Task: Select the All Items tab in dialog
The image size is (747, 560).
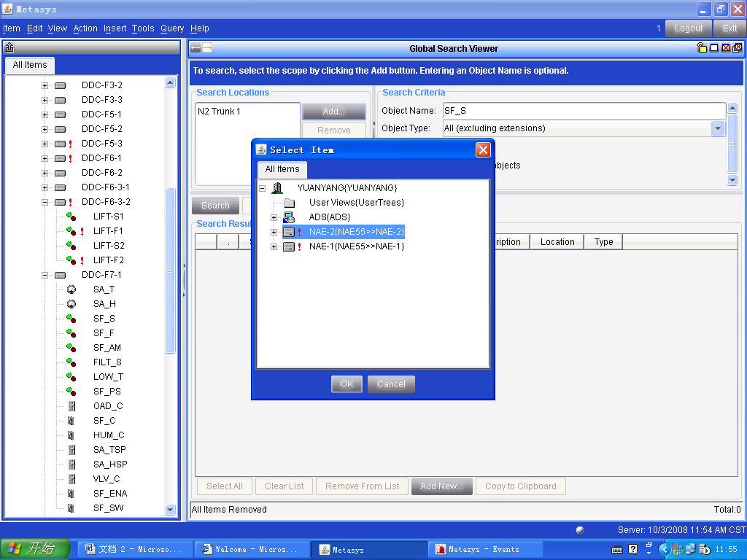Action: tap(282, 169)
